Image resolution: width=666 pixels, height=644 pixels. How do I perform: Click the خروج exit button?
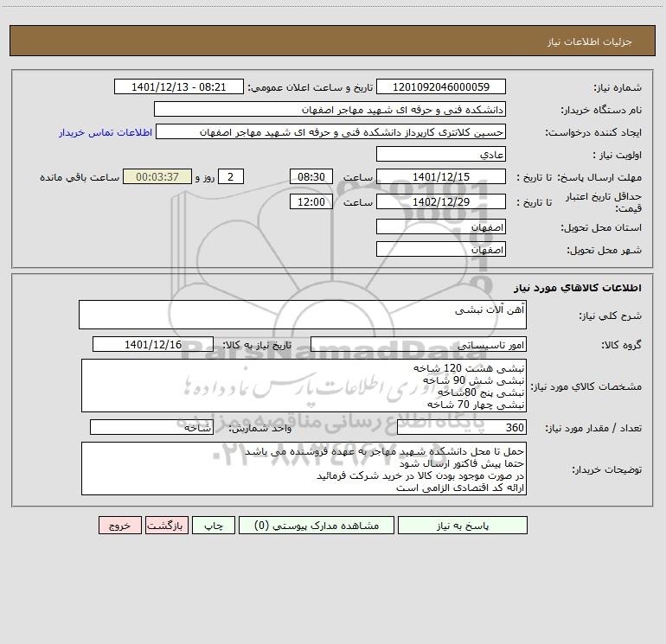tap(119, 525)
